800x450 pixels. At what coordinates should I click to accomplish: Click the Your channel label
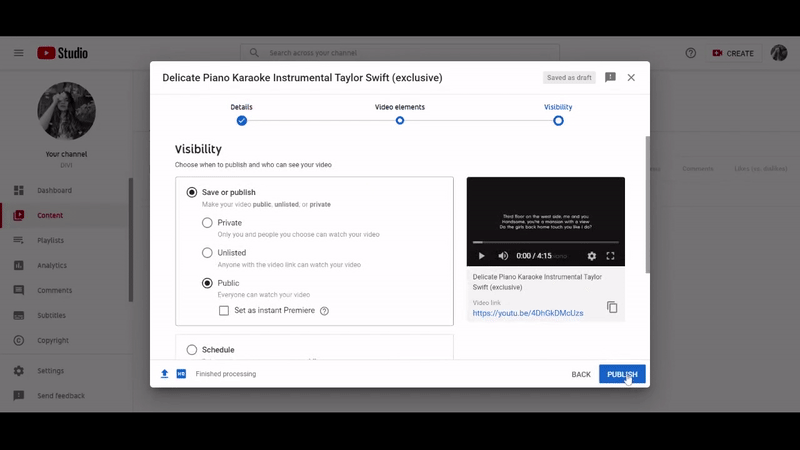pos(66,154)
